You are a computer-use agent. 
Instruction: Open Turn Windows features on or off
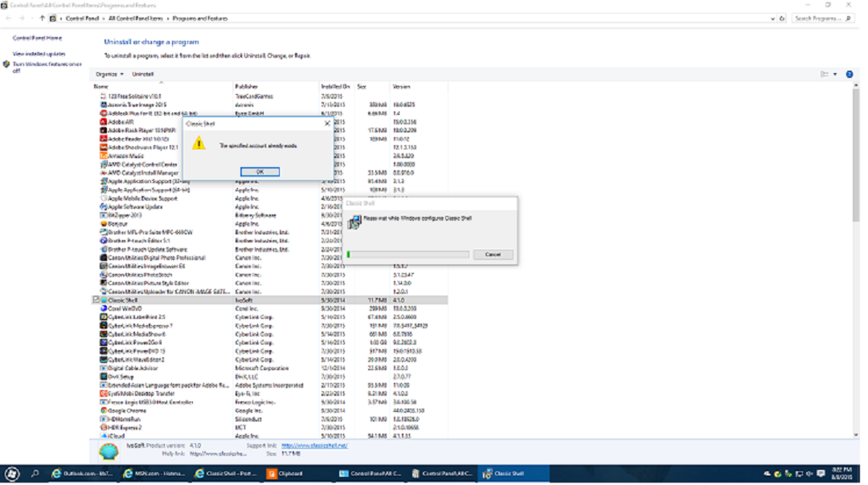pos(47,67)
